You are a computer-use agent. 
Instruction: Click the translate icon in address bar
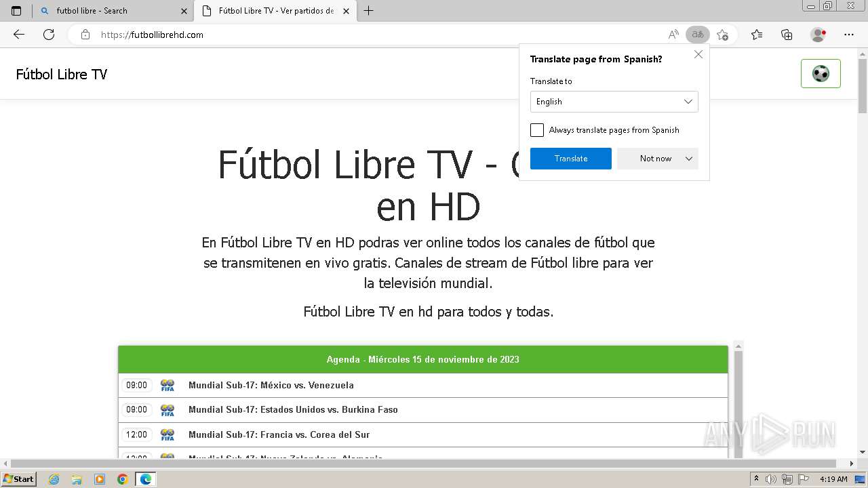(698, 35)
